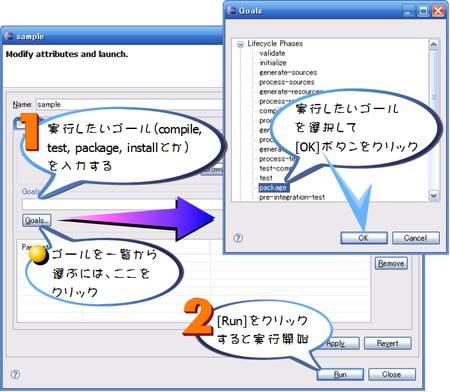The height and width of the screenshot is (392, 450).
Task: Open help icon in sample dialog
Action: pyautogui.click(x=15, y=374)
